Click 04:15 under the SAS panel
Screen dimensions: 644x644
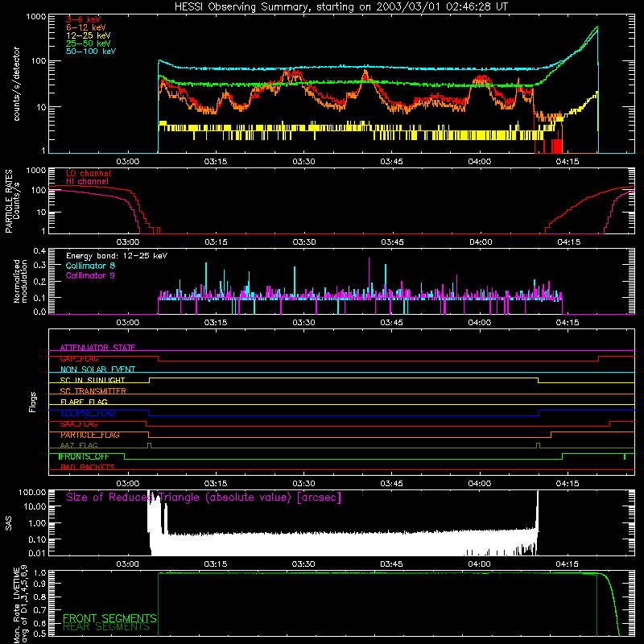[x=567, y=564]
